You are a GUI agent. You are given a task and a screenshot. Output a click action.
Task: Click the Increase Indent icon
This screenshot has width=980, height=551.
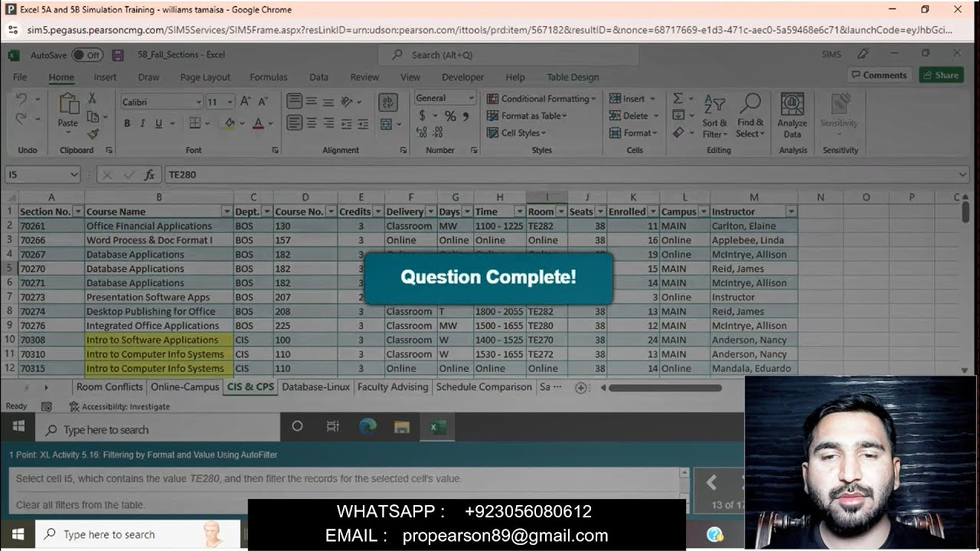[364, 123]
